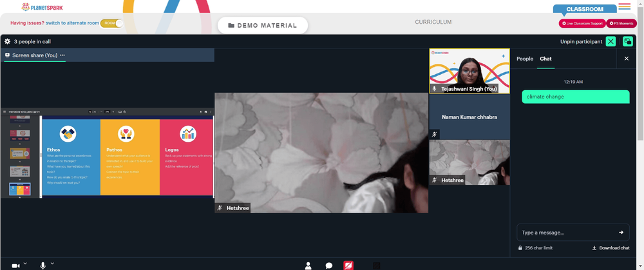Toggle the picture-in-picture layout icon
The height and width of the screenshot is (270, 644).
tap(627, 41)
